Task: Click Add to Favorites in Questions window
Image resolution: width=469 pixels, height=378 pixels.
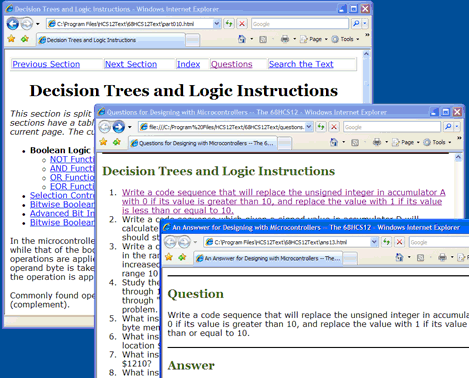Action: [x=117, y=142]
